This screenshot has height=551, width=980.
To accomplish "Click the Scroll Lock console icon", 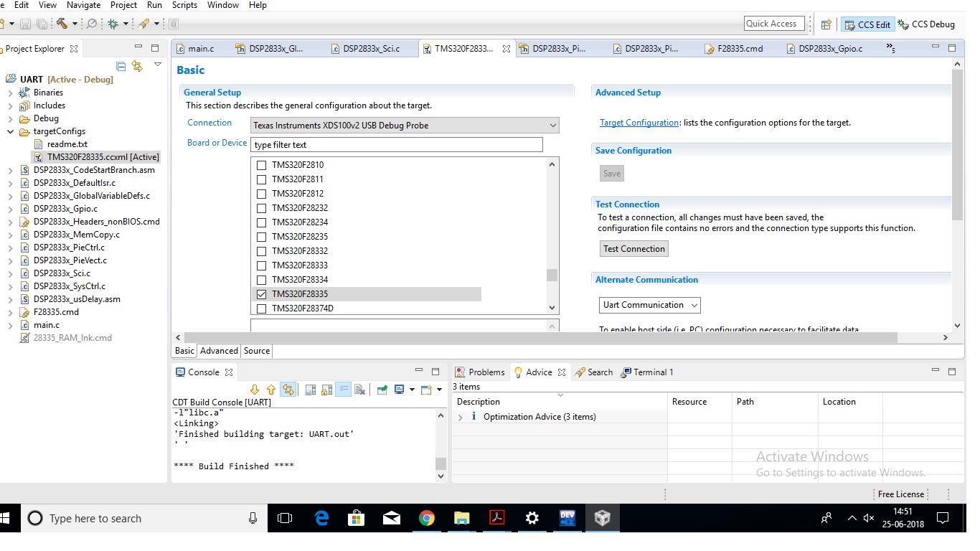I will [326, 390].
